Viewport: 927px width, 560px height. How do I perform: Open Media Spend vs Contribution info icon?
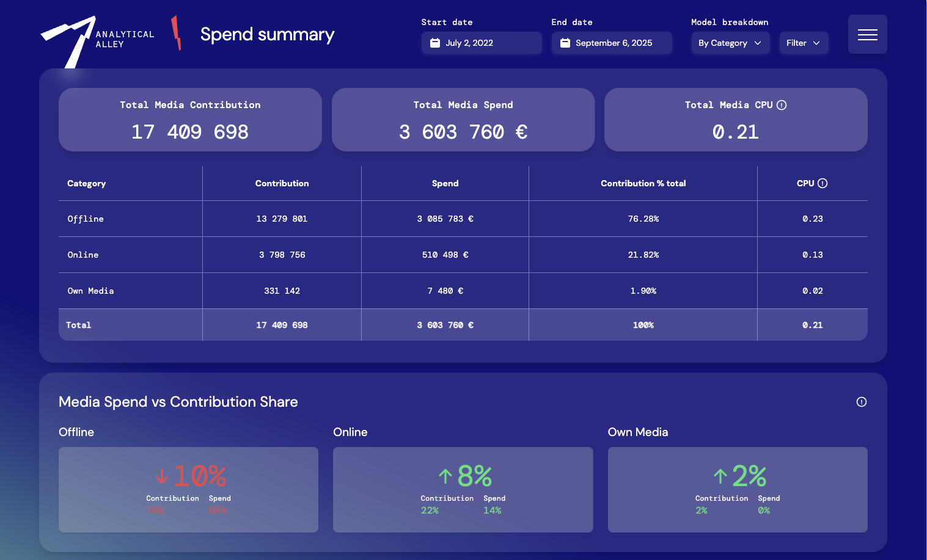[861, 402]
